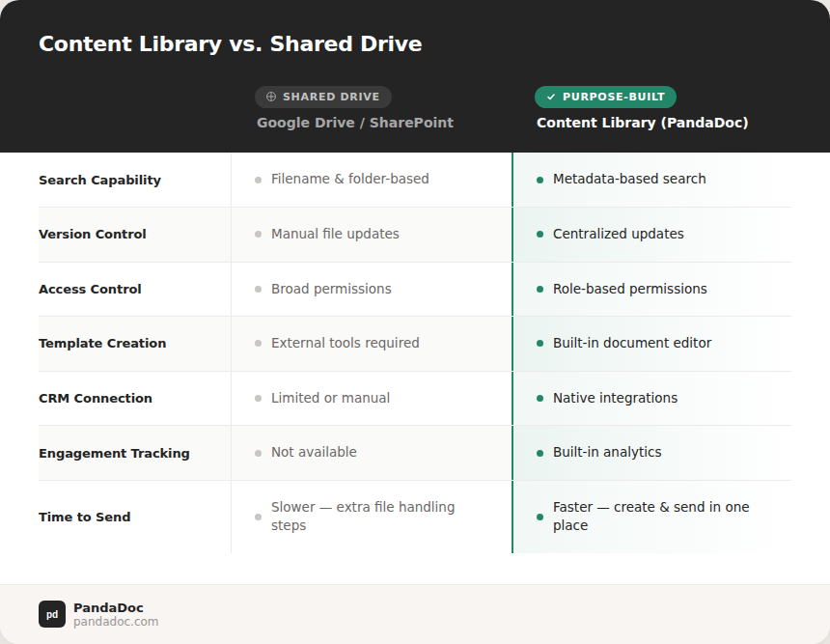The width and height of the screenshot is (830, 644).
Task: Click the PandaDoc "pd" logo icon
Action: click(52, 614)
